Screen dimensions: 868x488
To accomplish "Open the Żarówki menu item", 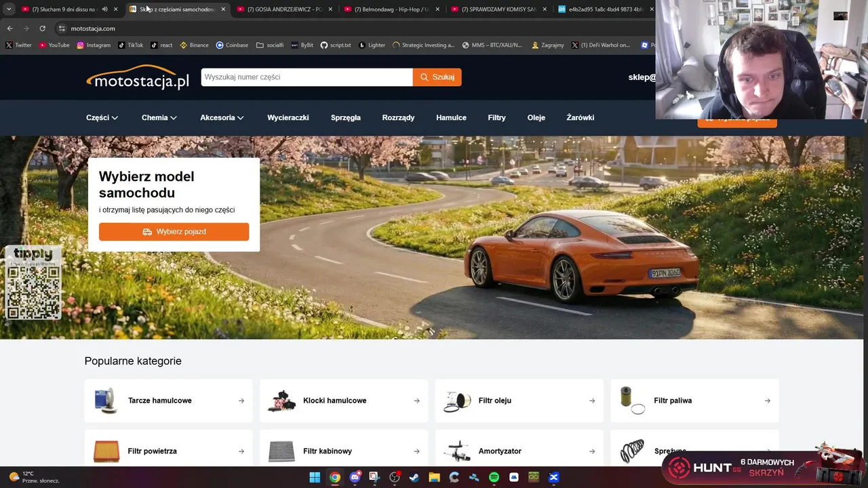I will [x=580, y=118].
